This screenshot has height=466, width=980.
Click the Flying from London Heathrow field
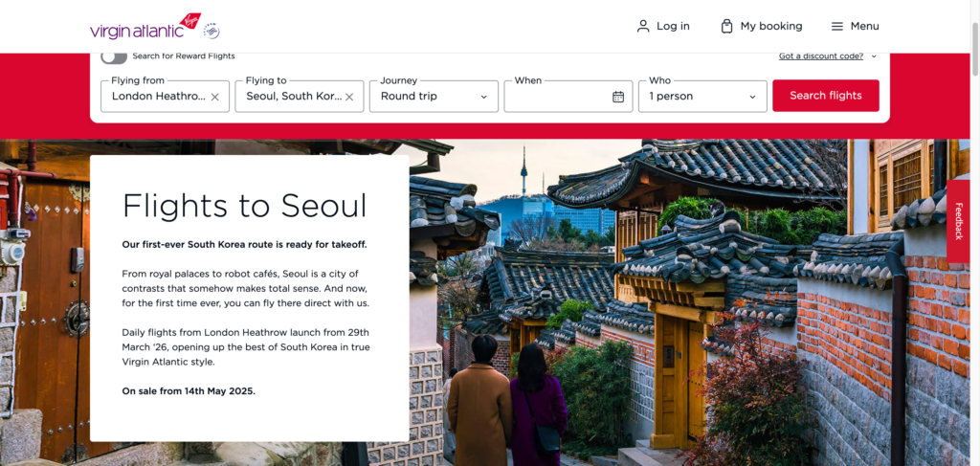165,97
